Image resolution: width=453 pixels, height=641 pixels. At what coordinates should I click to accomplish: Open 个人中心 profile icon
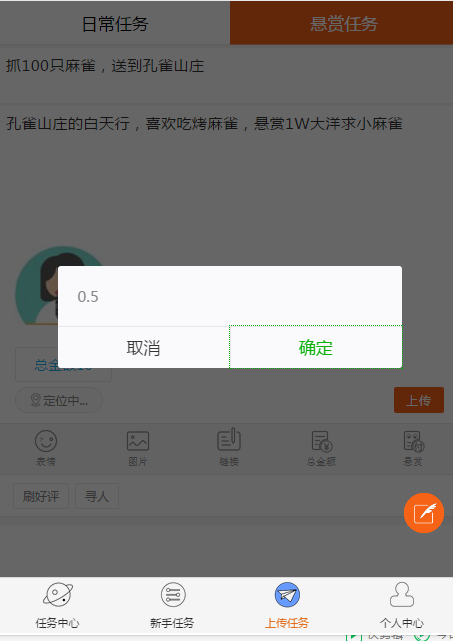(401, 595)
